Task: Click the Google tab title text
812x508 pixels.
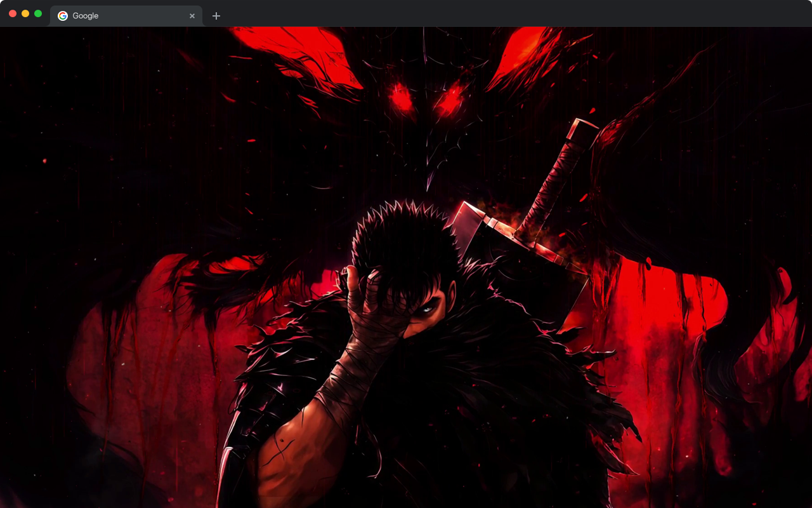Action: click(87, 15)
